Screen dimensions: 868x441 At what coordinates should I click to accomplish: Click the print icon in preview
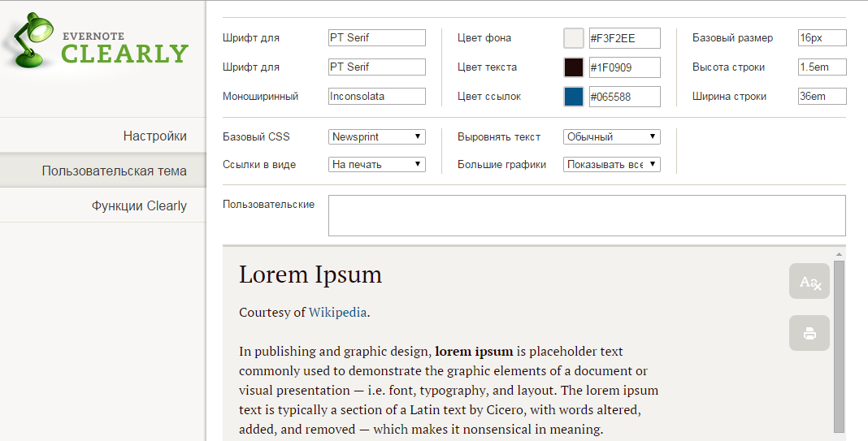coord(809,333)
